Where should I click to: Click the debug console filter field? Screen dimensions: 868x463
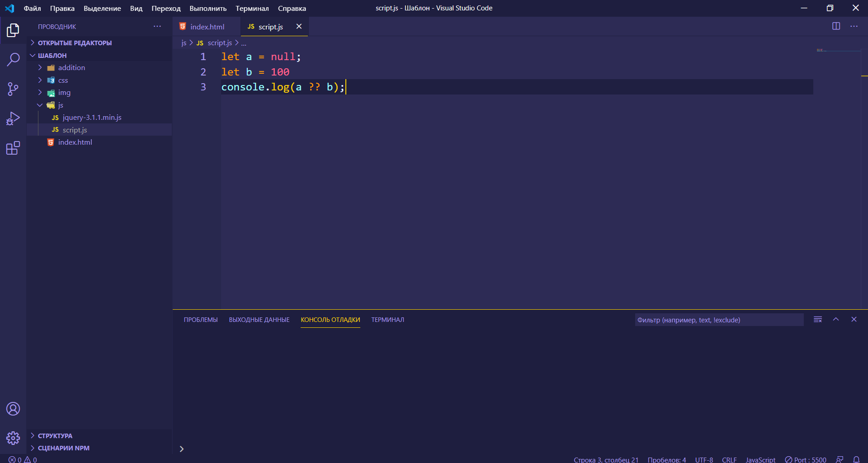pos(719,320)
